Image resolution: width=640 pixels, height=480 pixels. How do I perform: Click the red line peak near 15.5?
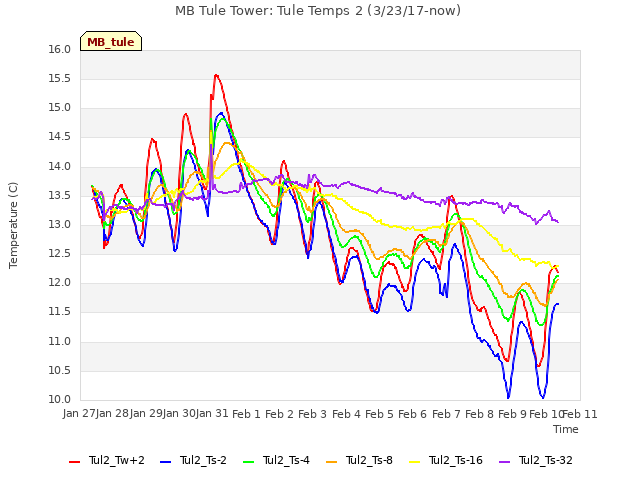point(216,75)
